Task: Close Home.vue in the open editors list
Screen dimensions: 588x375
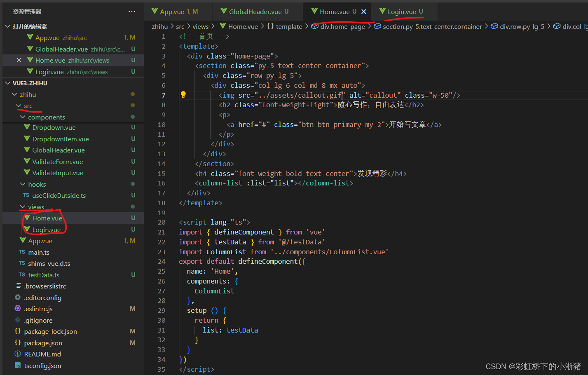Action: pyautogui.click(x=19, y=60)
